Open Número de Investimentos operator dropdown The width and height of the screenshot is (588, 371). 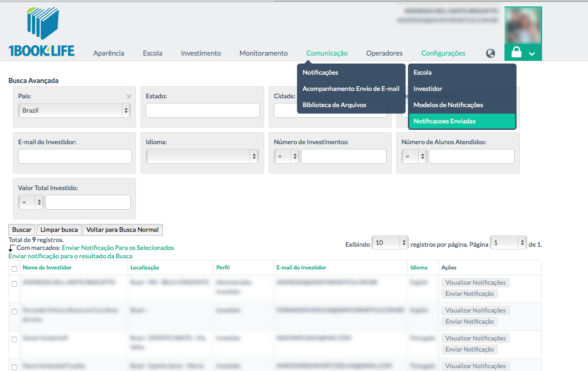click(287, 156)
